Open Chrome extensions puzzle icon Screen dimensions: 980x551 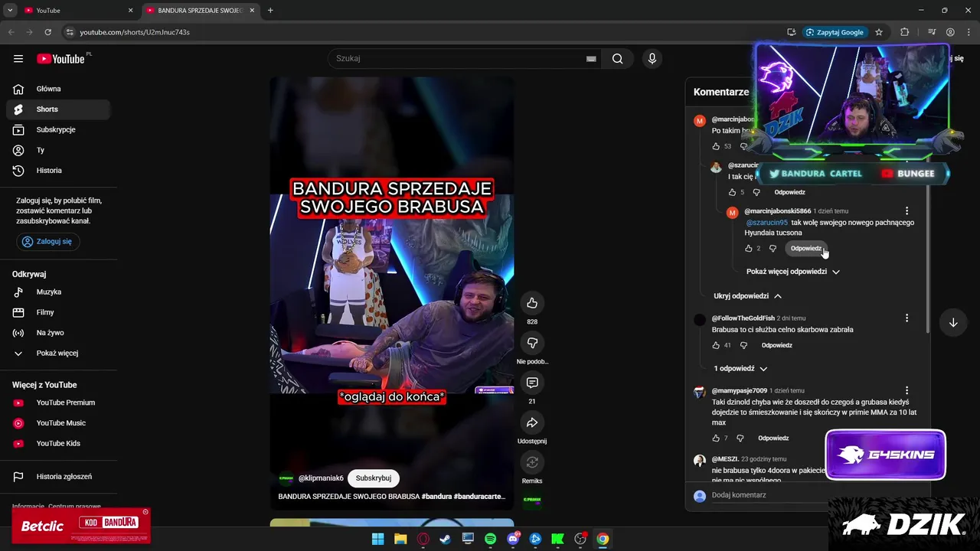point(905,32)
